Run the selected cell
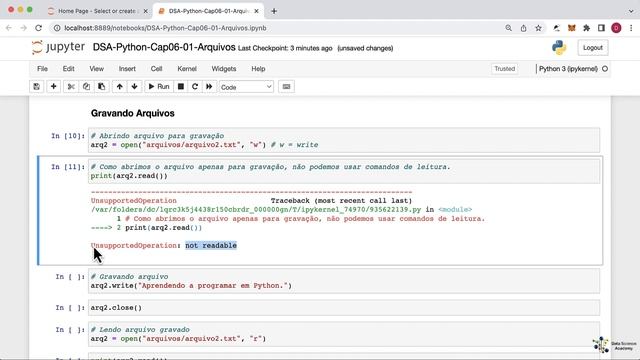 (x=159, y=87)
